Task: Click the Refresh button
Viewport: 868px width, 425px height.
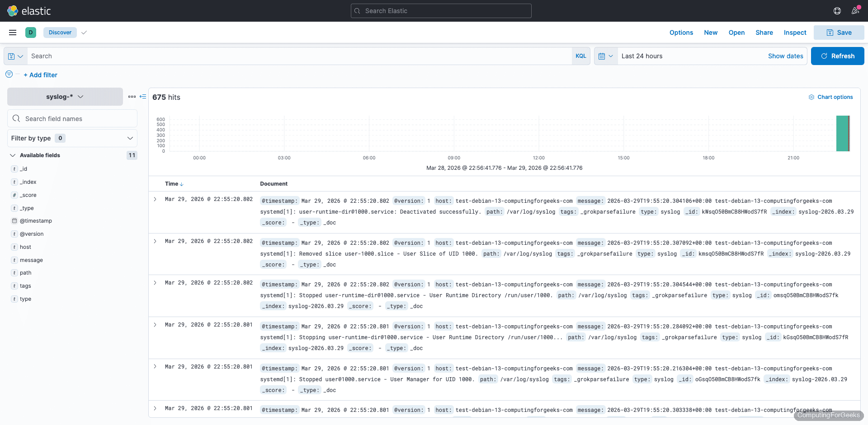Action: (x=837, y=56)
